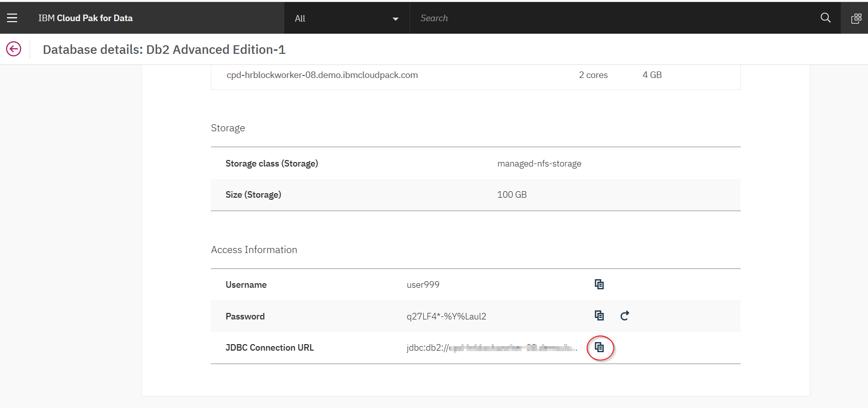Click the JDBC Connection URL label
Screen dimensions: 868x408
tap(270, 348)
